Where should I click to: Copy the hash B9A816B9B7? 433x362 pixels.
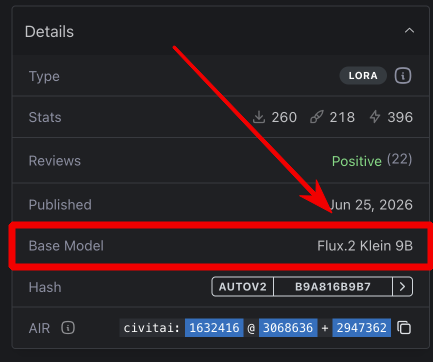coord(333,287)
